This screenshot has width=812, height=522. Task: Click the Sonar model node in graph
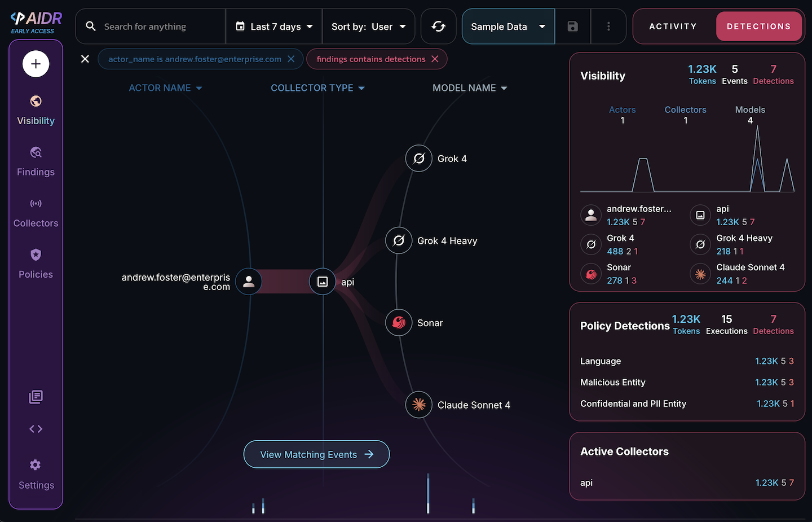pos(399,323)
